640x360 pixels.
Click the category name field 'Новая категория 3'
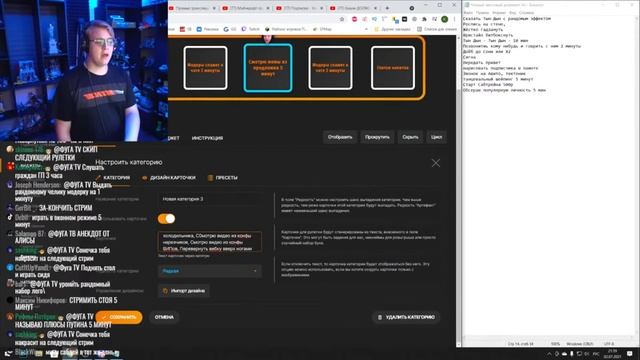coord(210,199)
